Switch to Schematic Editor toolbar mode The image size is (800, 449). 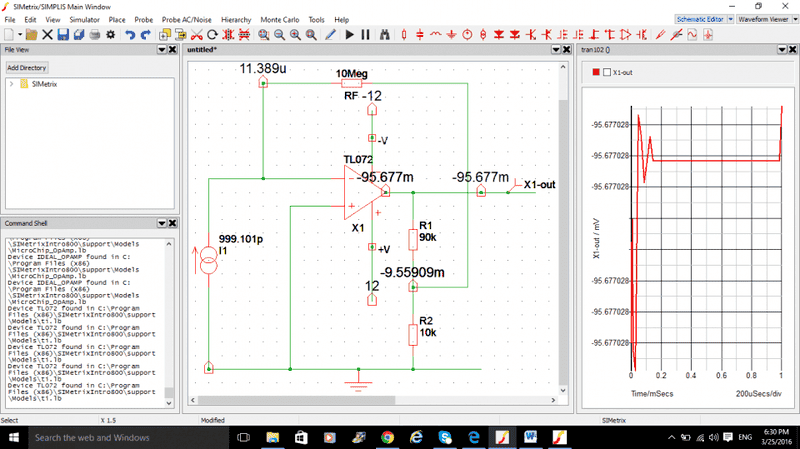coord(700,19)
